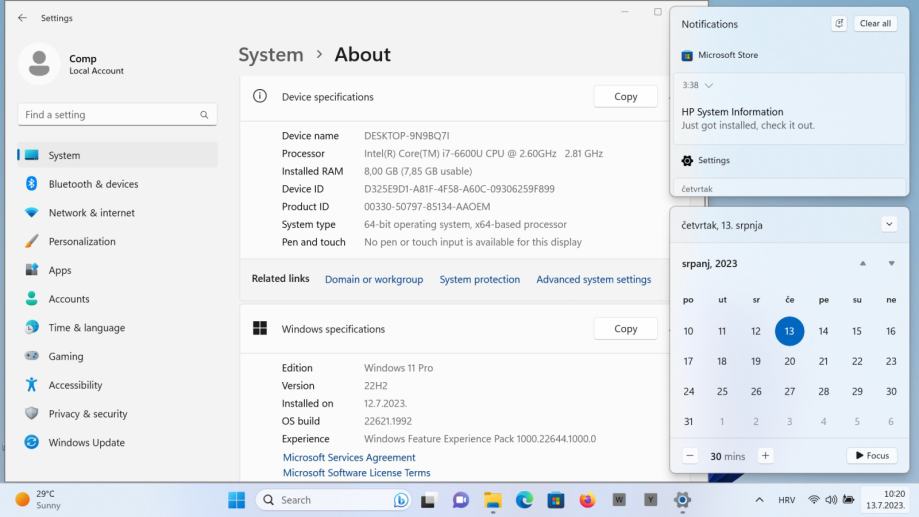The image size is (919, 517).
Task: Copy the Device specifications
Action: point(625,97)
